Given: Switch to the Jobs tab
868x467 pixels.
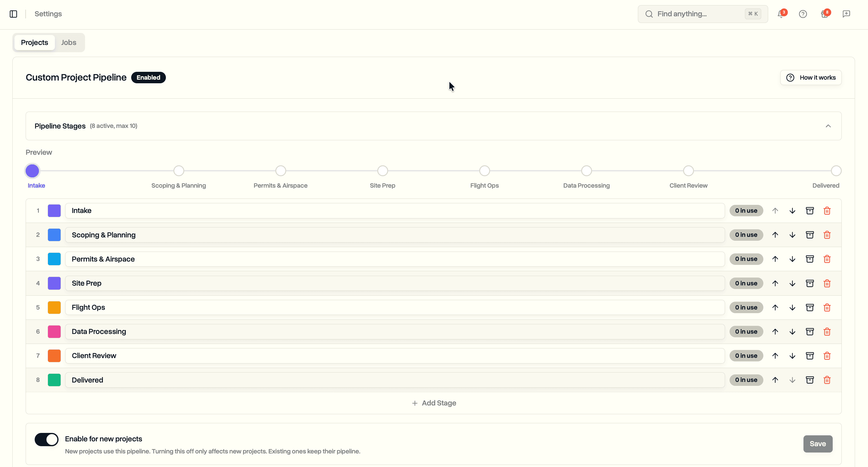Looking at the screenshot, I should click(x=68, y=42).
